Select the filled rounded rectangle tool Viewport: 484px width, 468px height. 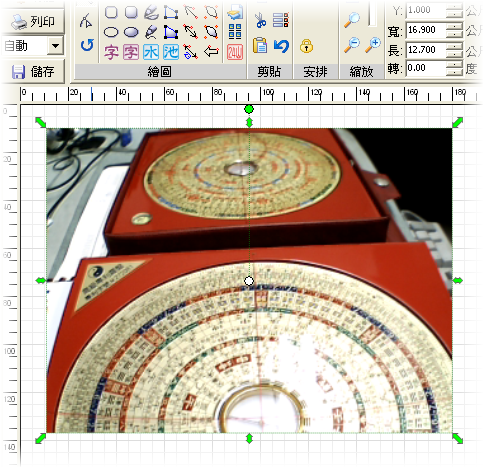pos(131,13)
